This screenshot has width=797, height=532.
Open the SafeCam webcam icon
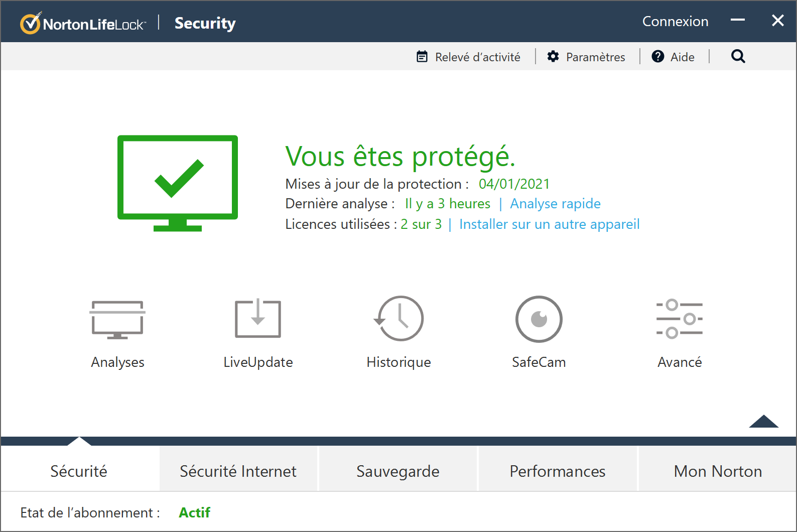pyautogui.click(x=539, y=319)
